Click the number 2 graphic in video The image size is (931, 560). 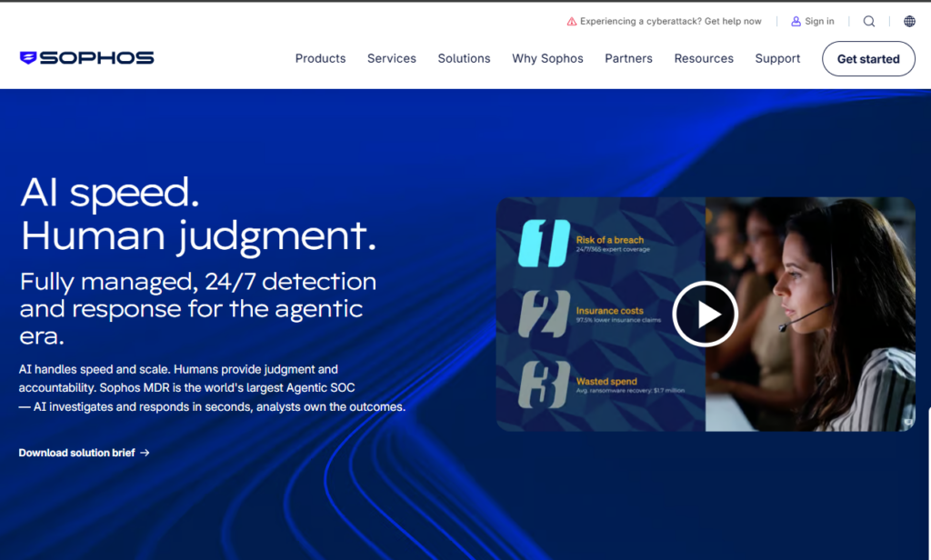click(544, 315)
